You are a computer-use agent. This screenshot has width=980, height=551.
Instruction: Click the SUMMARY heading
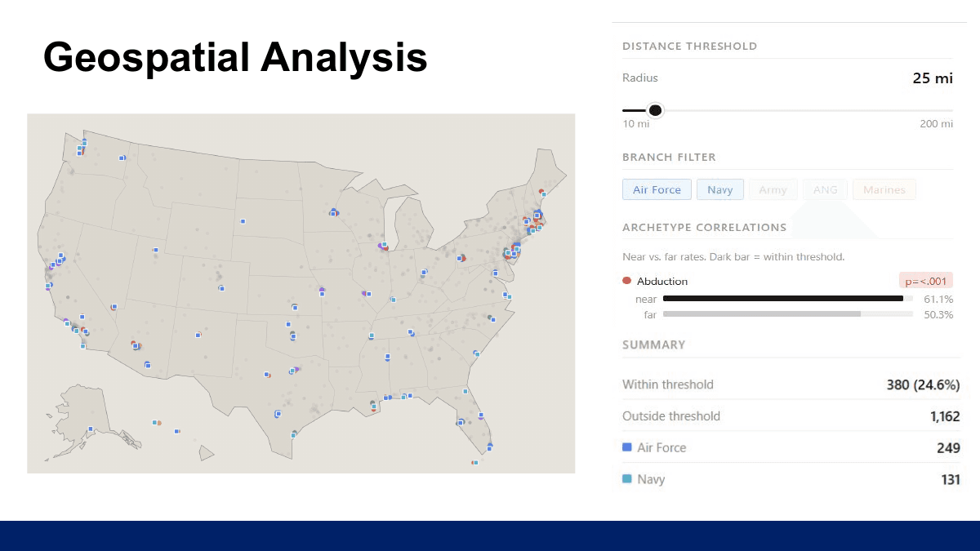653,345
